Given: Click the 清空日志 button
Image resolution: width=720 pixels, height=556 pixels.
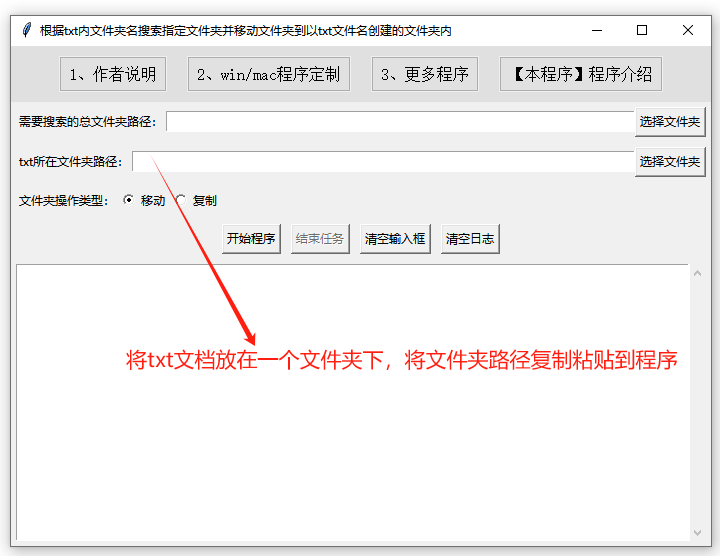Looking at the screenshot, I should tap(470, 239).
